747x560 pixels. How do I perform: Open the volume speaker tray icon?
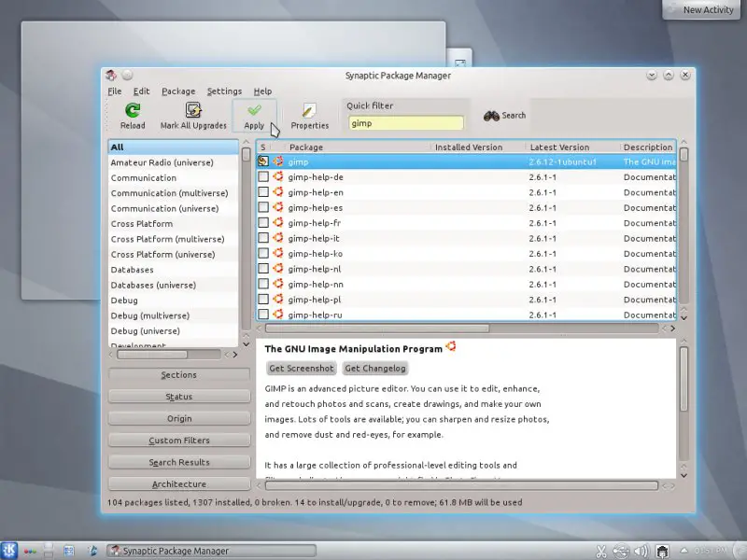click(641, 552)
